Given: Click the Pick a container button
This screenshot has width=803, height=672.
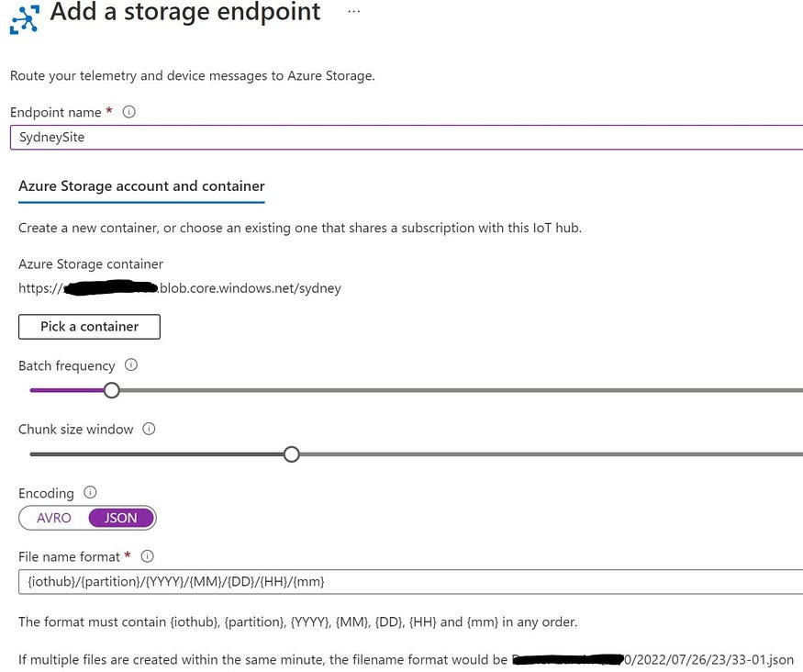Looking at the screenshot, I should pyautogui.click(x=89, y=327).
